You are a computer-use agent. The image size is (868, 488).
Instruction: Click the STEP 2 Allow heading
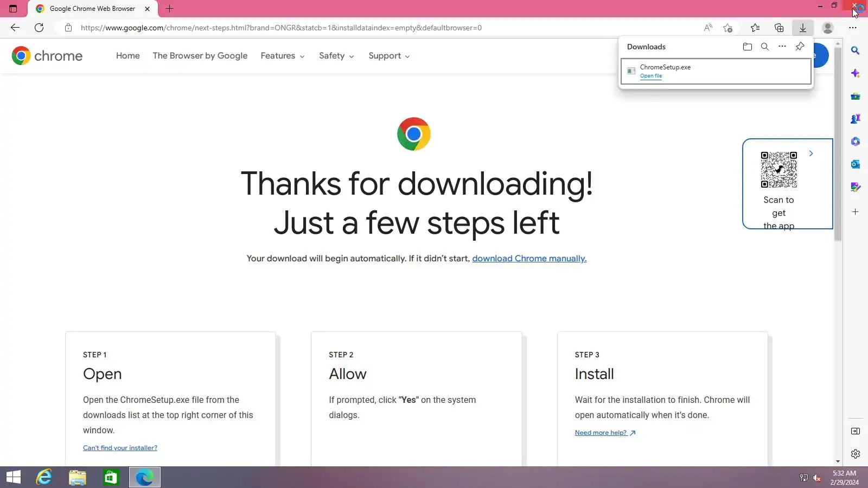point(348,374)
